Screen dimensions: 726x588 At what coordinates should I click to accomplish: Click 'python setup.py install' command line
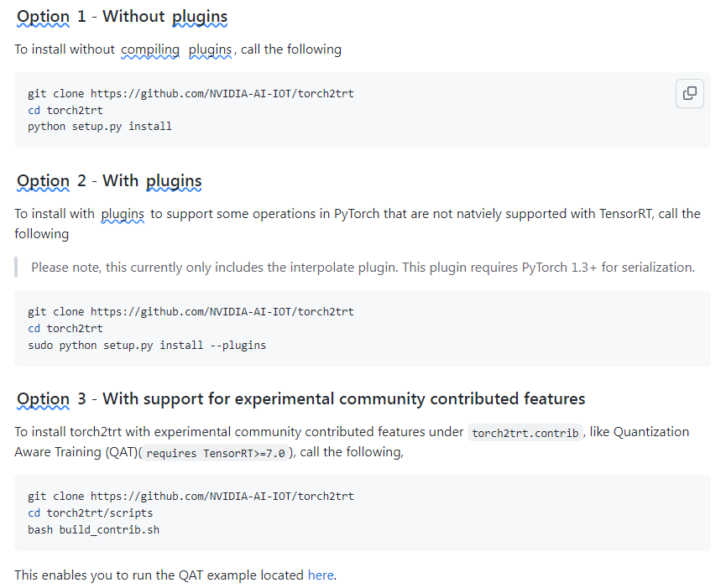100,127
